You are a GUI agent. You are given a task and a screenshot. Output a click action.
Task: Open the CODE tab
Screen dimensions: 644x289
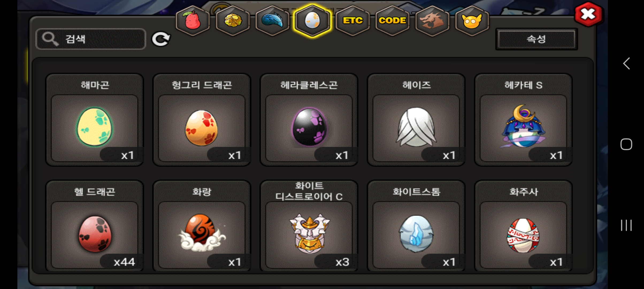click(x=392, y=21)
